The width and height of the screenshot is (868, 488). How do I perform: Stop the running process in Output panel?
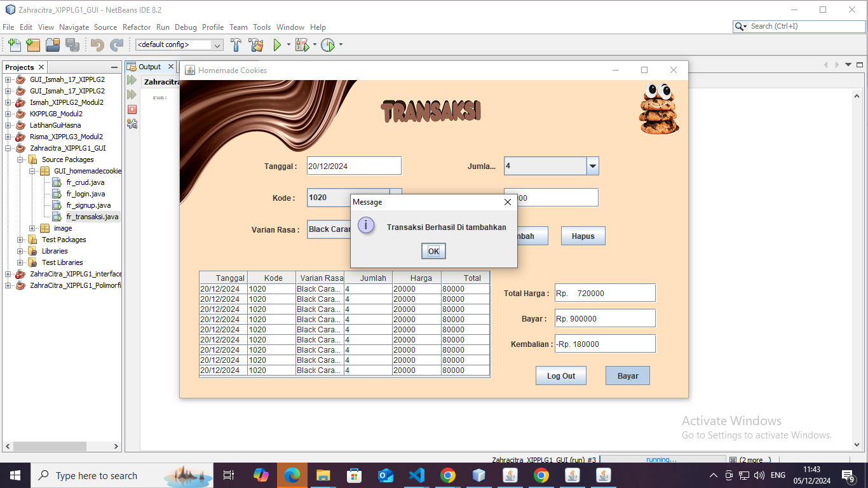click(132, 109)
